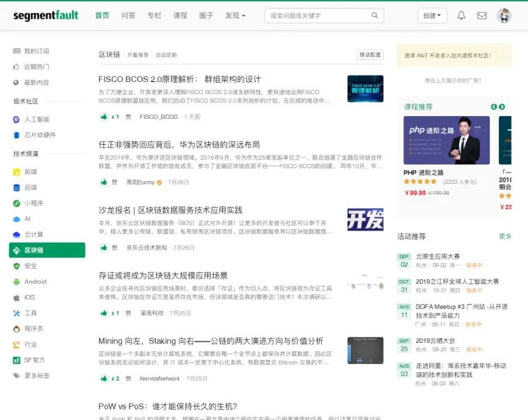Image resolution: width=528 pixels, height=420 pixels.
Task: Click the iOS apple icon
Action: pos(16,297)
